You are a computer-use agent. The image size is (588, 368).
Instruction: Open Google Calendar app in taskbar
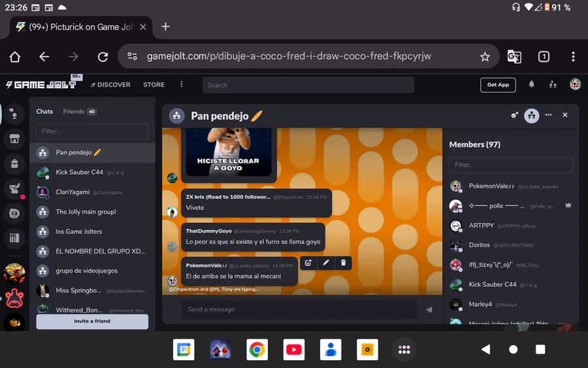click(x=184, y=350)
